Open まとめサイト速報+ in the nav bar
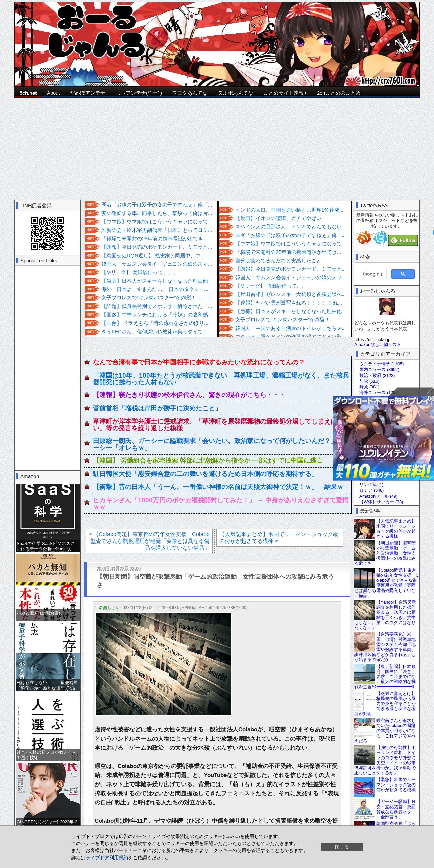 285,93
